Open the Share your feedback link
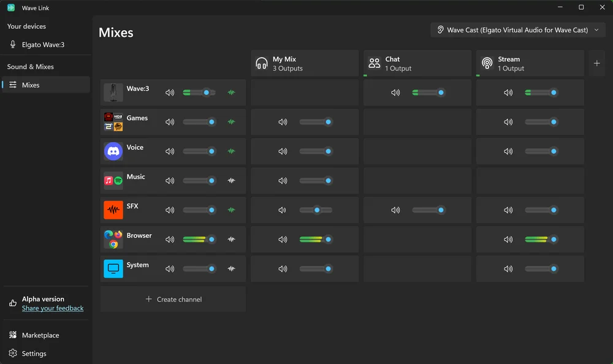The image size is (613, 364). click(x=53, y=308)
